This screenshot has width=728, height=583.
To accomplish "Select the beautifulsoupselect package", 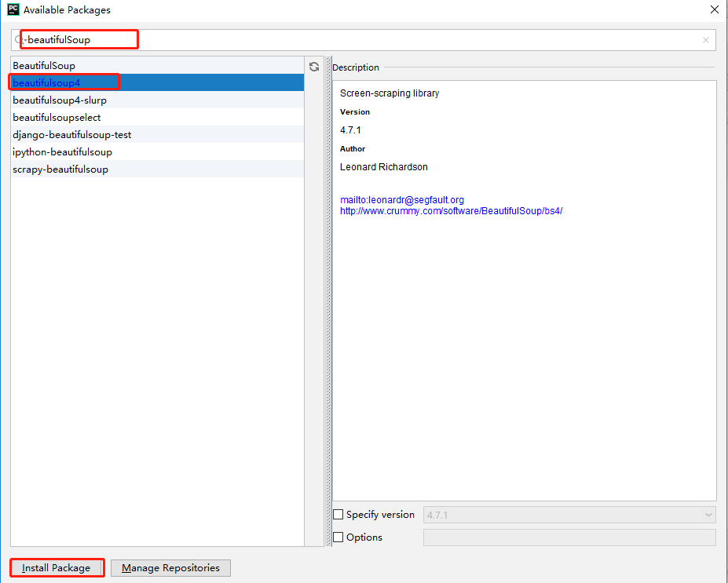I will tap(157, 118).
